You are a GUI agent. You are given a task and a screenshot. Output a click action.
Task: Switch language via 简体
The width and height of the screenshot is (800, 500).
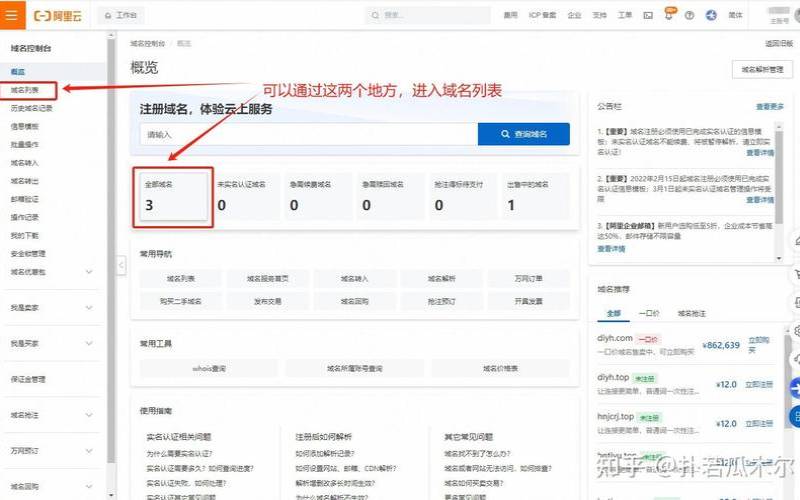point(735,15)
